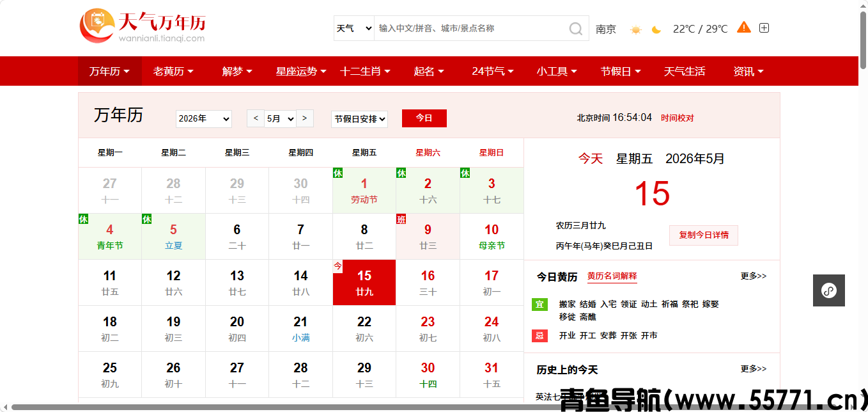Click the 时间校对 link
Screen dimensions: 868x412
click(678, 118)
